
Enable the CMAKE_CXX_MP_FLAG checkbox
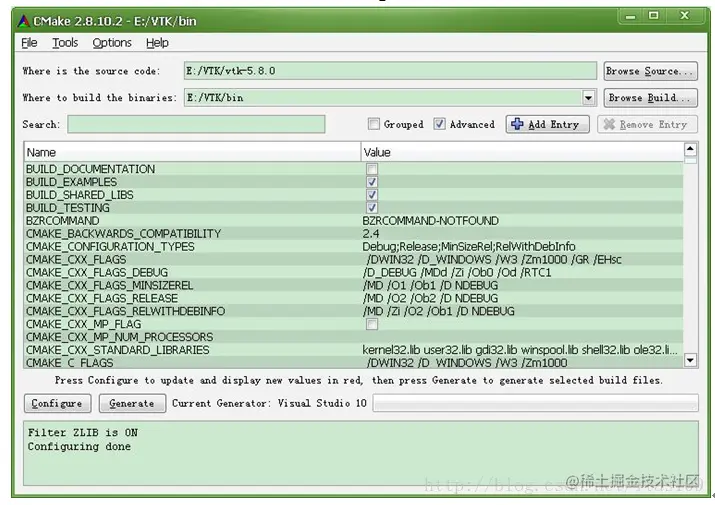click(x=372, y=324)
